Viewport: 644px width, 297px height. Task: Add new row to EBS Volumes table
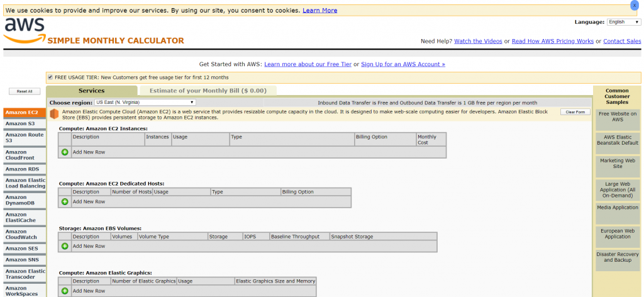coord(65,246)
